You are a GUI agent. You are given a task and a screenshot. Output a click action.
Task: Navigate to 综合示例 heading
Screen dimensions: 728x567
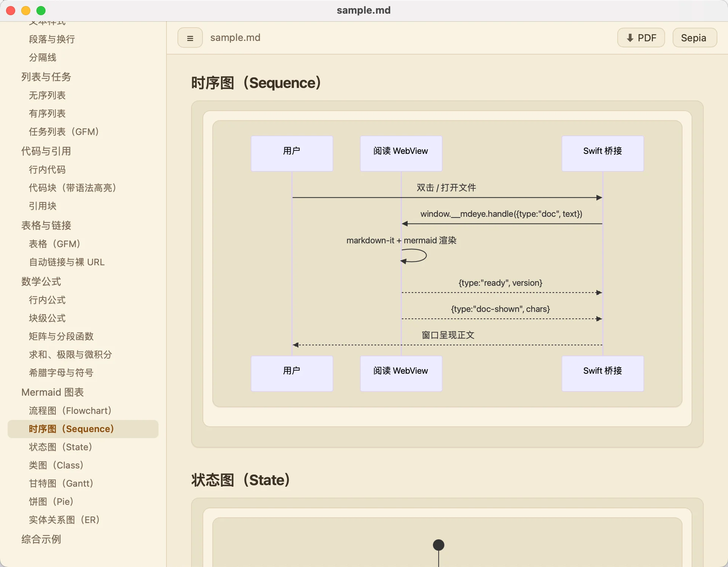click(x=41, y=539)
